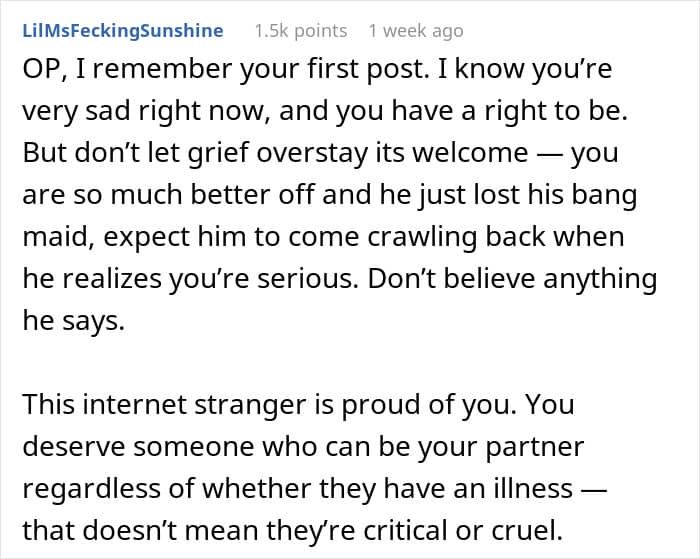Click the text 'OP, I remember your first post'

(x=222, y=69)
